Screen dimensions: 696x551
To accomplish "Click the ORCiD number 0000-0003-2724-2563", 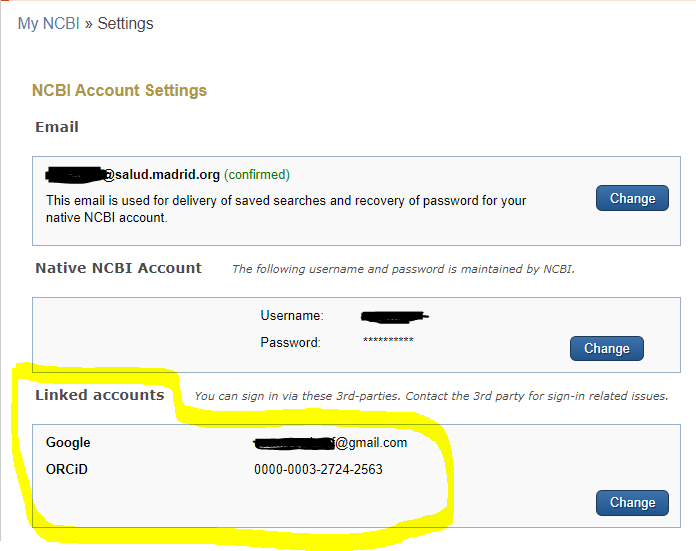I will pos(318,469).
